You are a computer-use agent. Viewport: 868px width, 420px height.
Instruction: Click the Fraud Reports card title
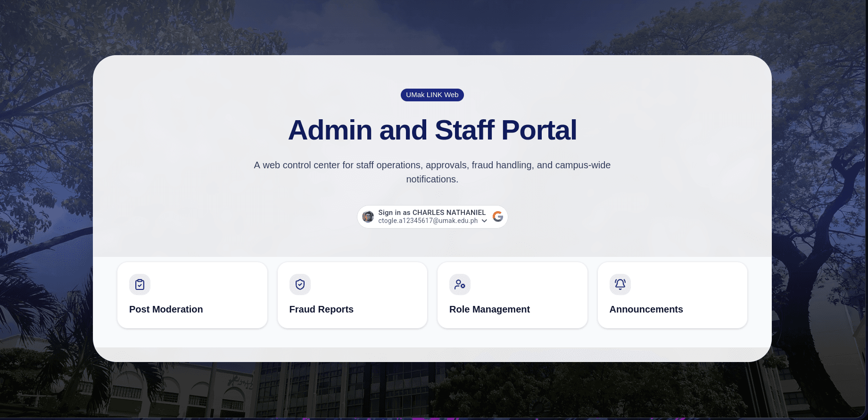click(x=321, y=309)
